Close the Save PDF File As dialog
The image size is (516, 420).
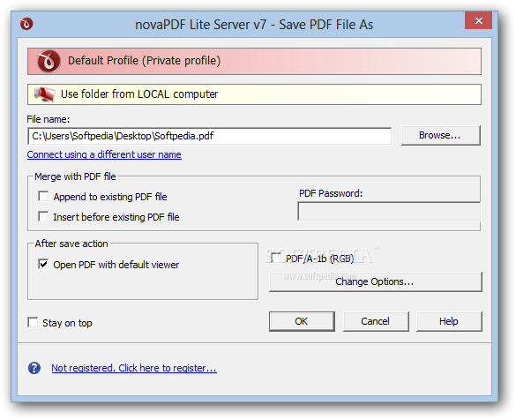(478, 20)
